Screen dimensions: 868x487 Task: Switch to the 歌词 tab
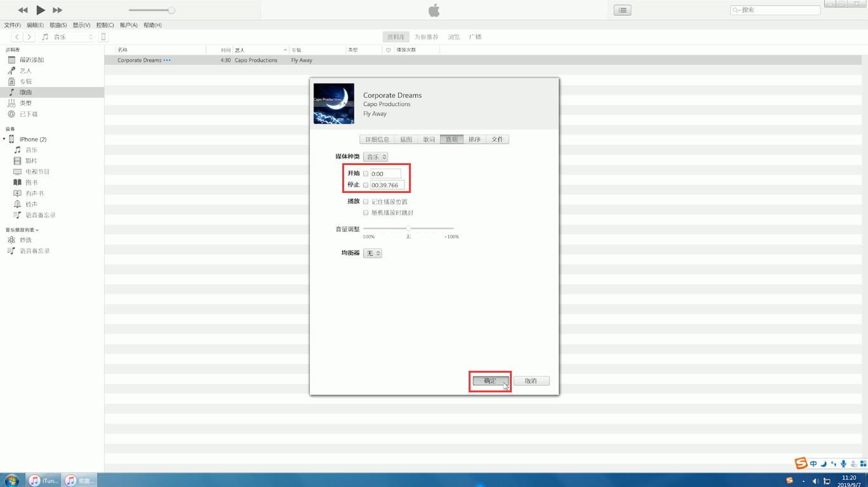(429, 140)
